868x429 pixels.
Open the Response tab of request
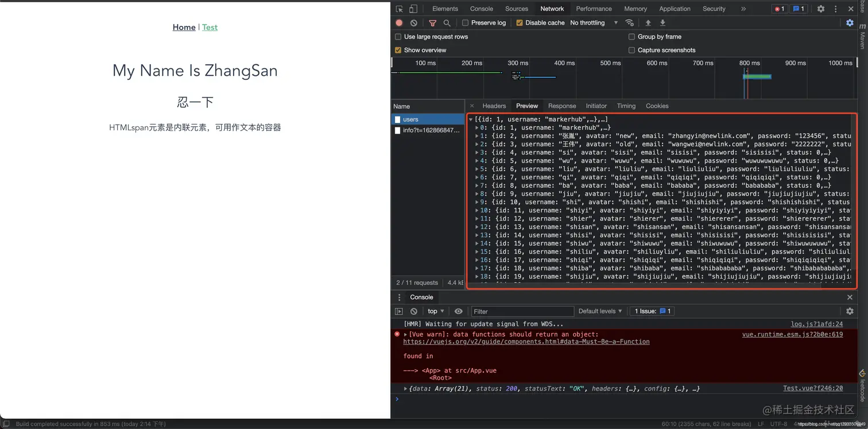[x=562, y=106]
